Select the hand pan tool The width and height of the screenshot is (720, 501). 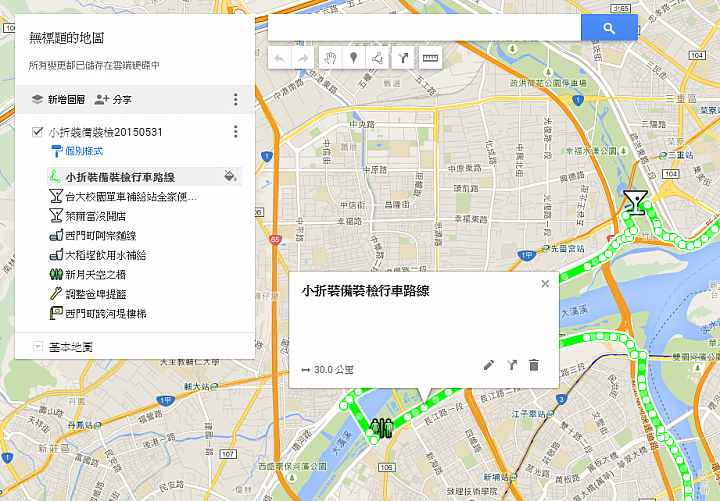click(330, 58)
